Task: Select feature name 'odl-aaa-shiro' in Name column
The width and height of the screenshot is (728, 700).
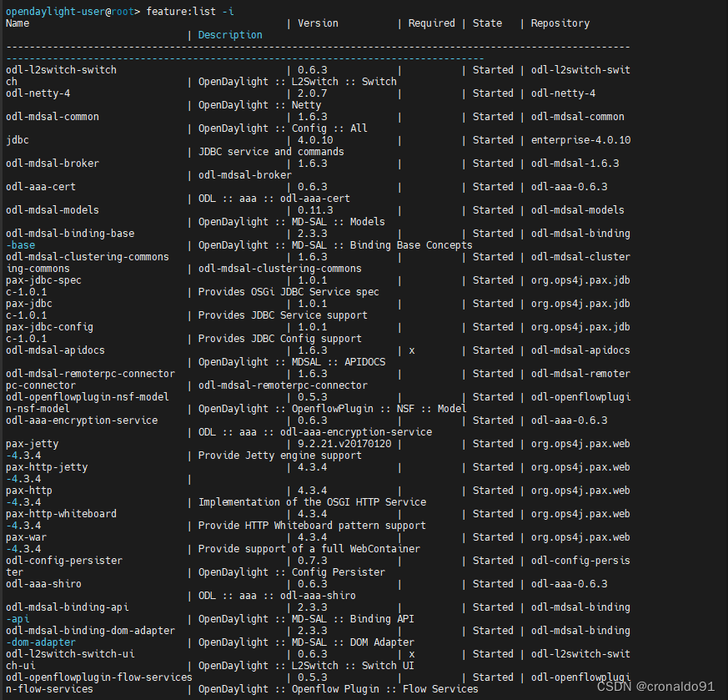Action: [43, 584]
